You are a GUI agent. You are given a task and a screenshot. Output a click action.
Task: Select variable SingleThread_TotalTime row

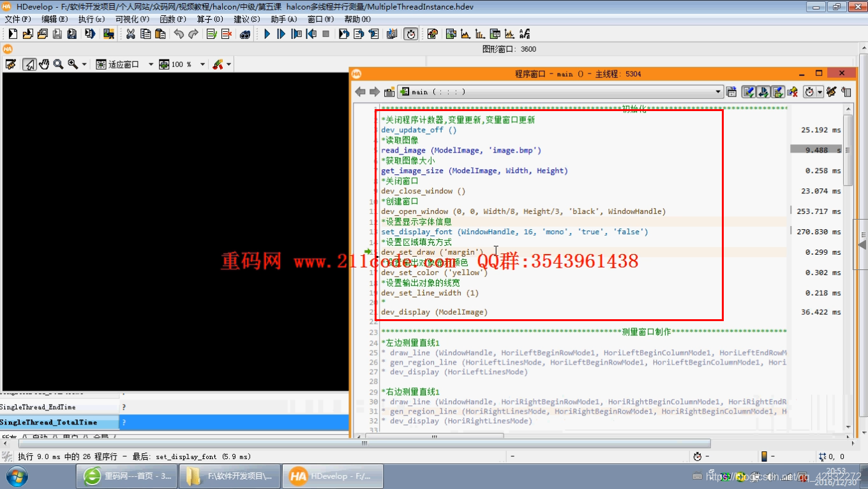pyautogui.click(x=174, y=422)
